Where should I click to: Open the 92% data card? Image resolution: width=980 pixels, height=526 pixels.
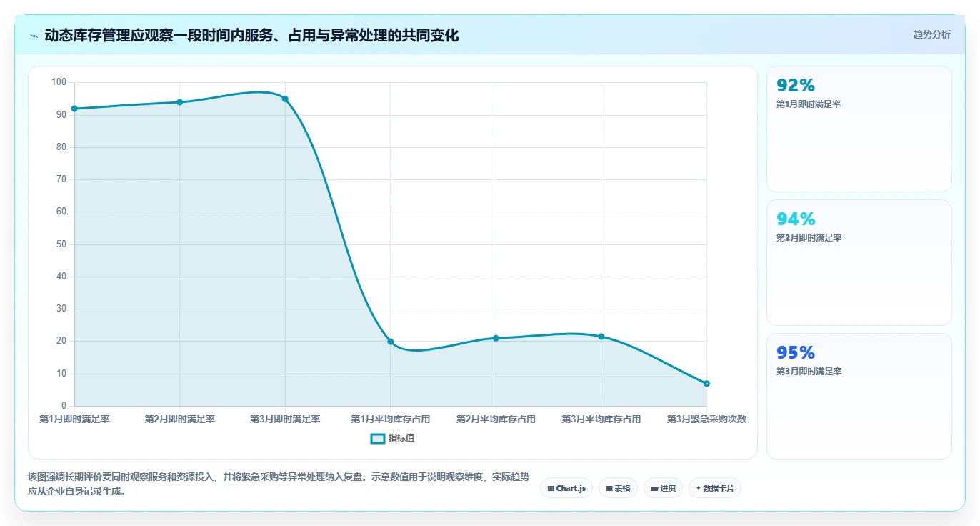(x=859, y=129)
